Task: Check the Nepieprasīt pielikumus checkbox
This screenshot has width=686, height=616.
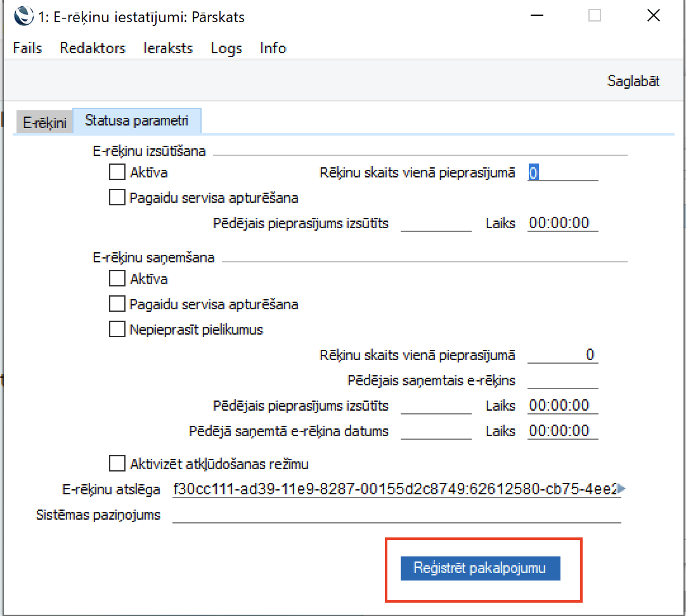Action: (x=117, y=330)
